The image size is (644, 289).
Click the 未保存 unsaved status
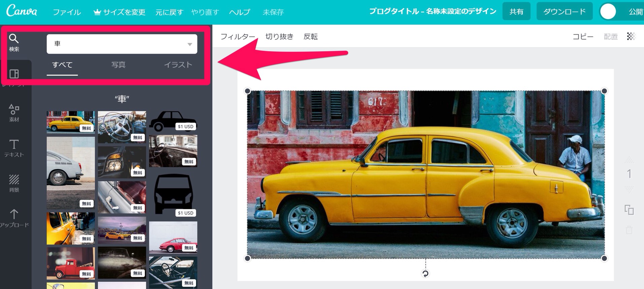click(273, 12)
